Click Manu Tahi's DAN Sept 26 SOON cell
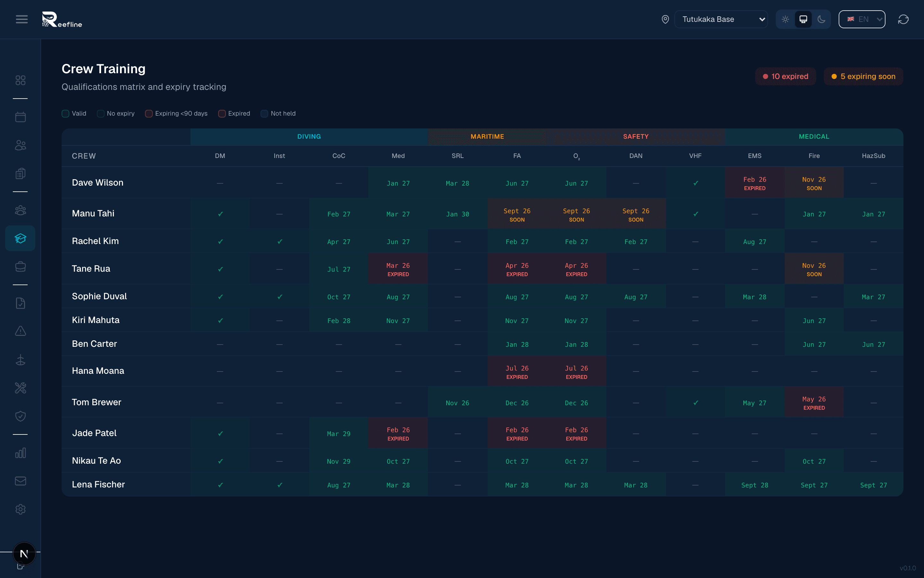The height and width of the screenshot is (578, 924). (x=636, y=214)
